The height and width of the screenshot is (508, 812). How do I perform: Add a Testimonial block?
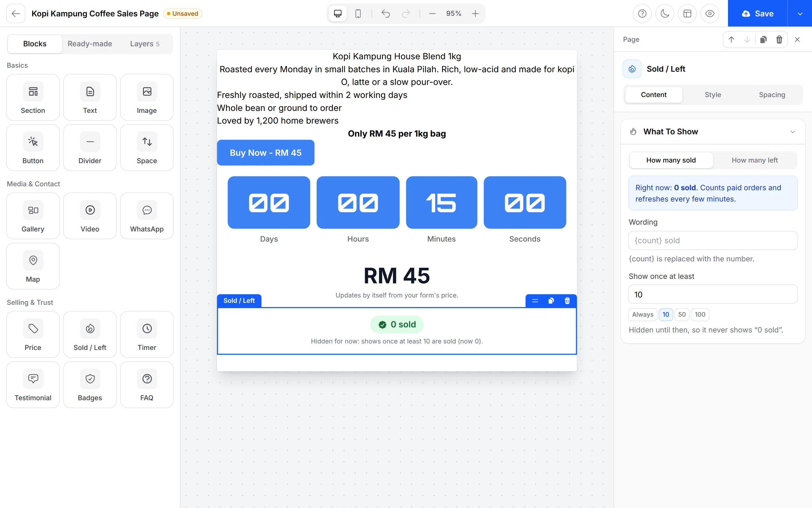click(33, 385)
